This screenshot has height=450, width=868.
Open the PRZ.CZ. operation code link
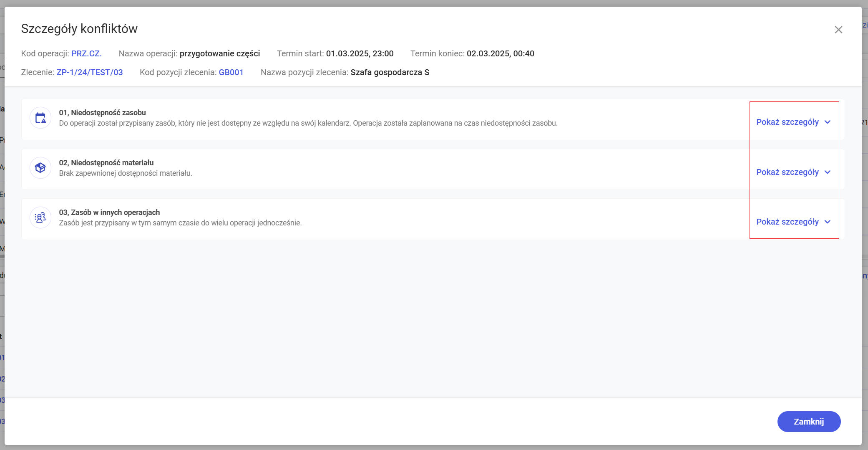pos(86,54)
